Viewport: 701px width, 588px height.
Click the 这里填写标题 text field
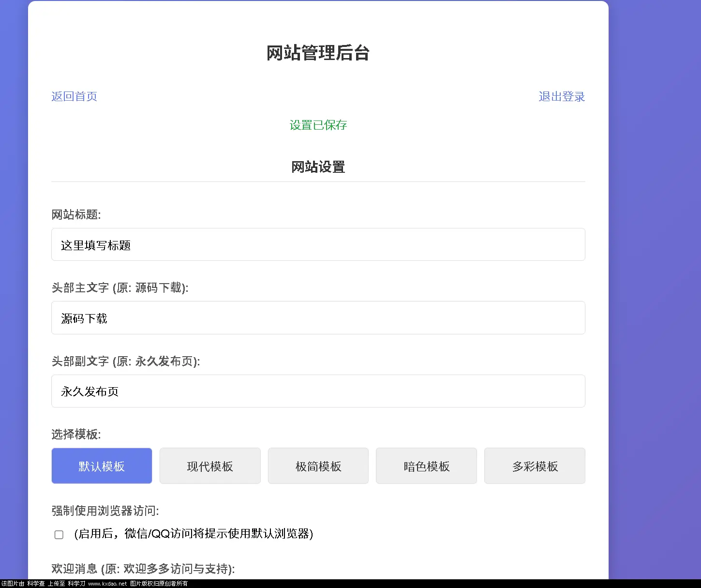tap(318, 244)
